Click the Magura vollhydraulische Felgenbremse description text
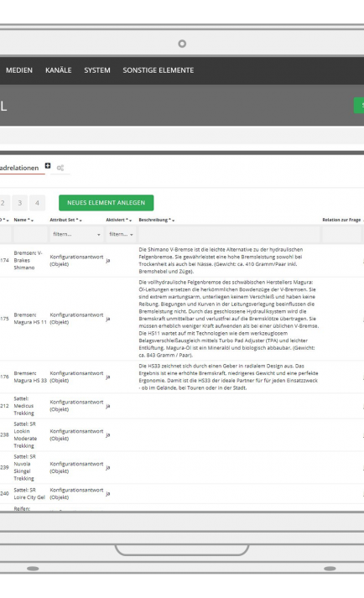The image size is (364, 598). [x=229, y=319]
